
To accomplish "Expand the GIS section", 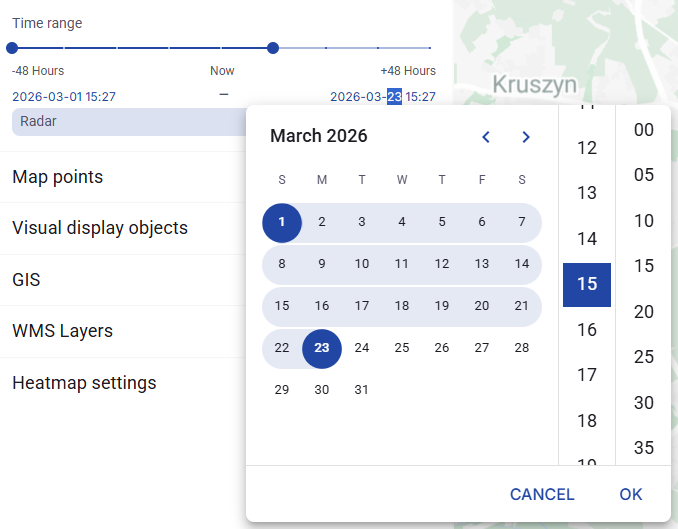I will point(123,280).
